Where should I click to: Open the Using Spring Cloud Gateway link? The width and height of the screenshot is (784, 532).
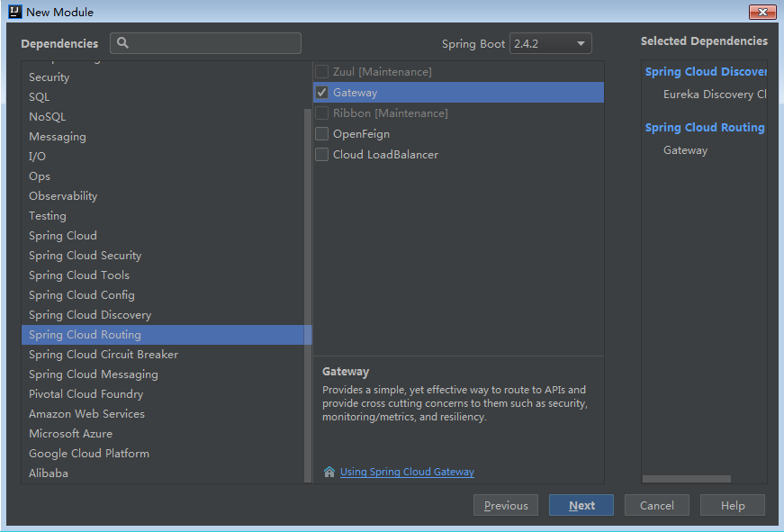click(x=407, y=471)
